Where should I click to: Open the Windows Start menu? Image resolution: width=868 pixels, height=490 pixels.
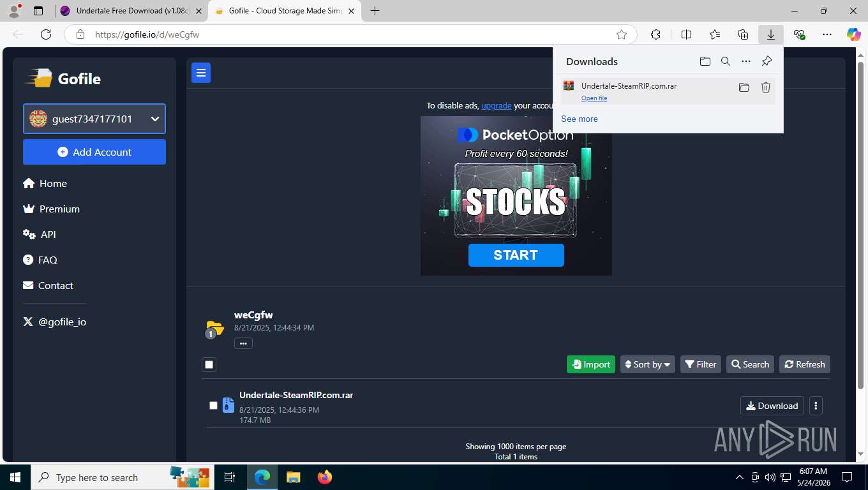click(15, 477)
